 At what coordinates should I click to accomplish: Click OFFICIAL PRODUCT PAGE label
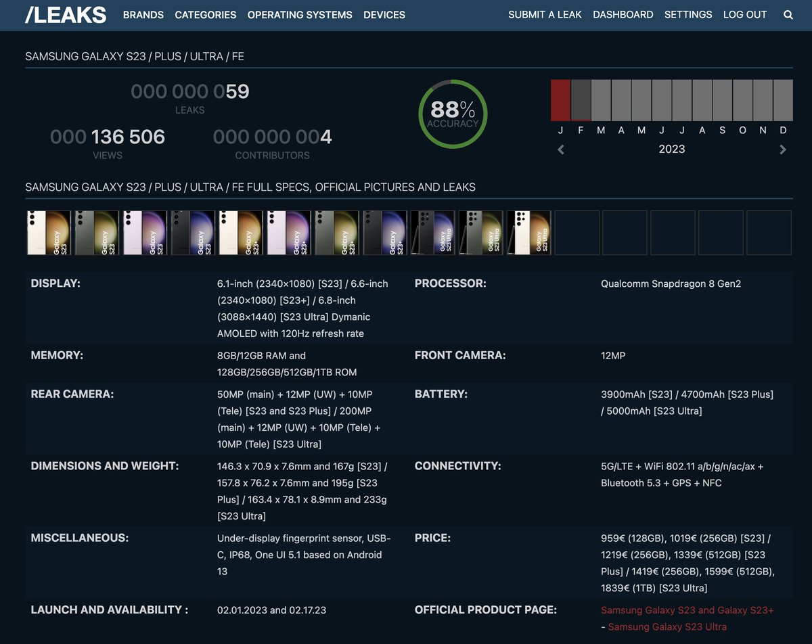point(486,609)
